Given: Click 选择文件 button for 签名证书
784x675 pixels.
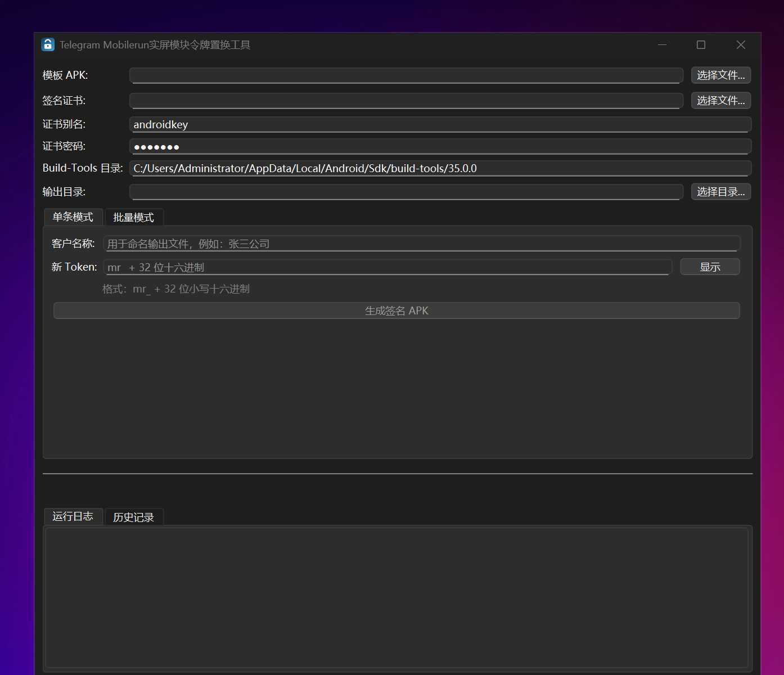Looking at the screenshot, I should coord(720,101).
